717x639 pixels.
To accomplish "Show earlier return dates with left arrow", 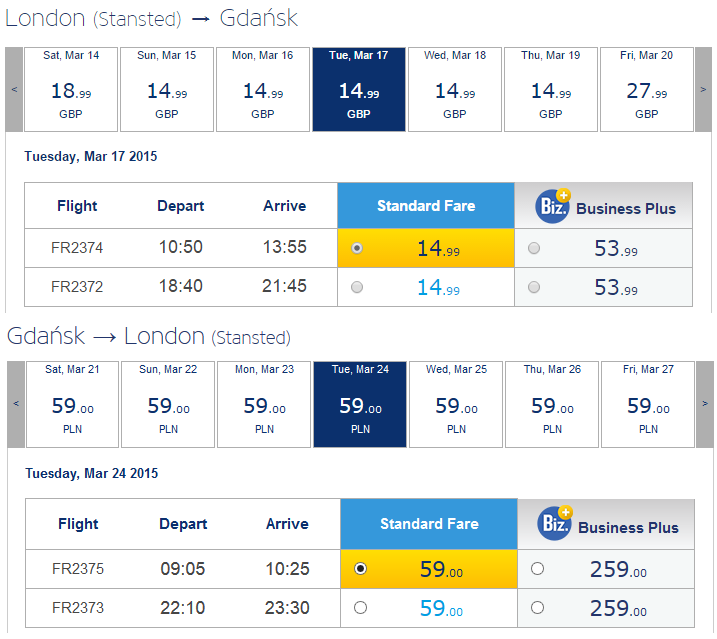I will pyautogui.click(x=16, y=404).
